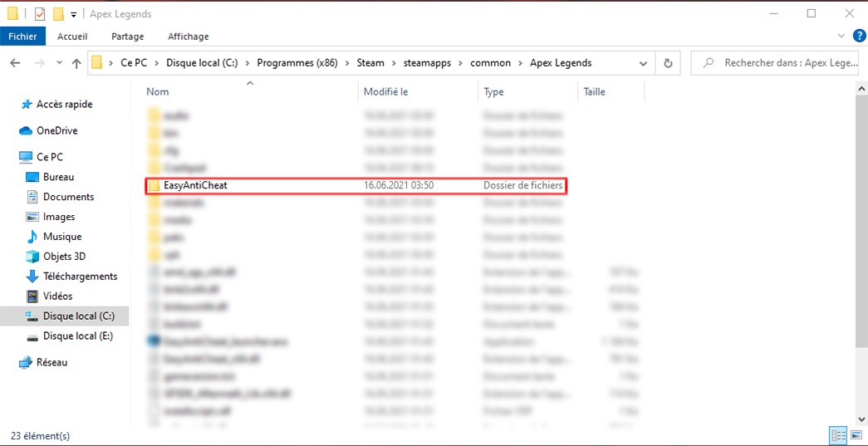The height and width of the screenshot is (446, 868).
Task: Open Objets 3D folder
Action: tap(64, 256)
